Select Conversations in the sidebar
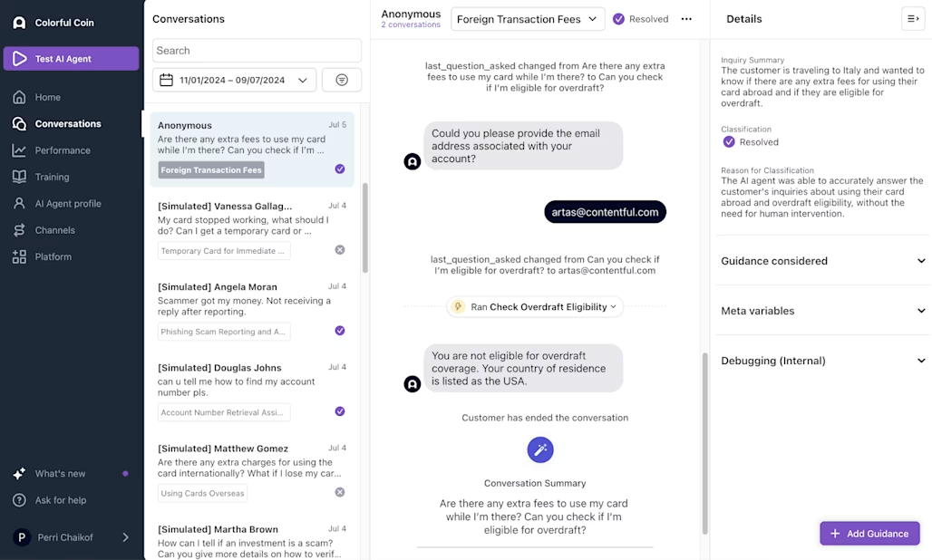 coord(68,123)
